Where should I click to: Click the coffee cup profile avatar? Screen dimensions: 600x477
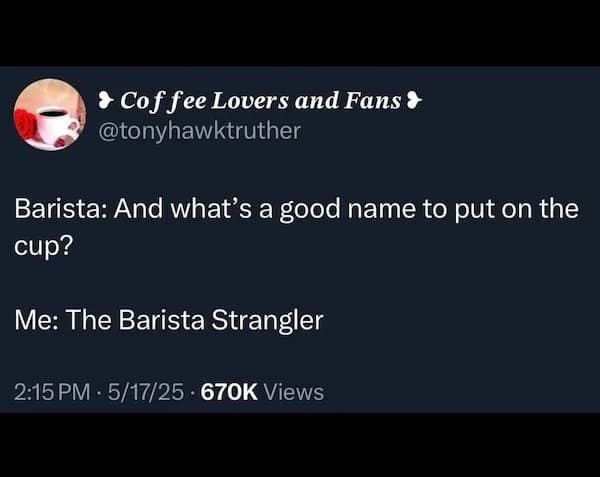click(50, 114)
